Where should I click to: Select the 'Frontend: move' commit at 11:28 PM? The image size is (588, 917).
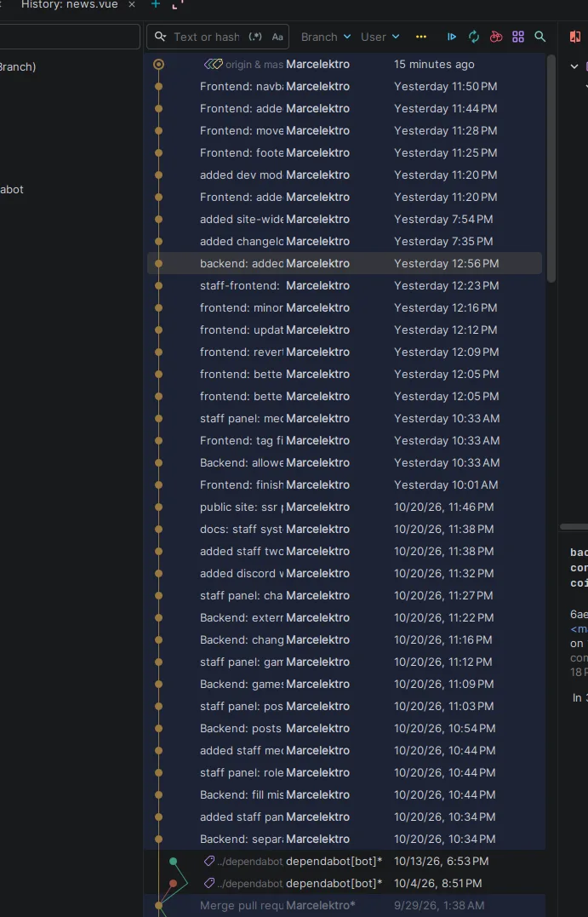345,131
